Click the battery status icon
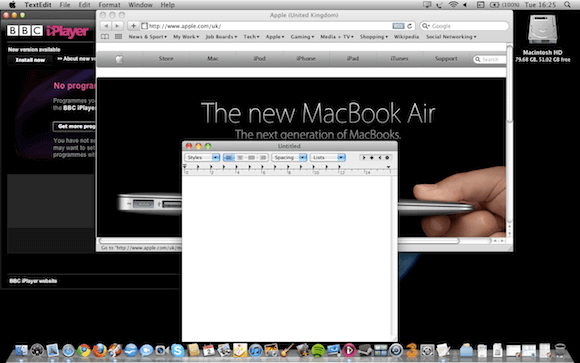The height and width of the screenshot is (363, 580). pos(494,5)
